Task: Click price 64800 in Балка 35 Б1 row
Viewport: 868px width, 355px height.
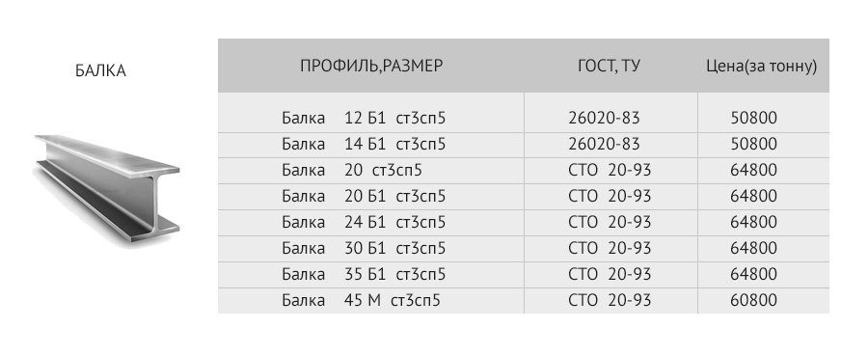Action: click(x=754, y=275)
